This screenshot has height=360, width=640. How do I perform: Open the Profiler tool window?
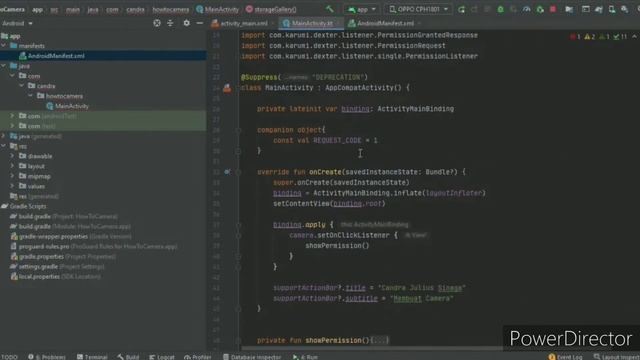pos(198,357)
